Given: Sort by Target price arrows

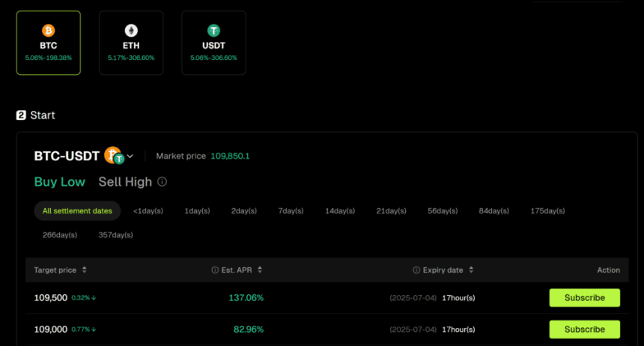Looking at the screenshot, I should point(85,270).
